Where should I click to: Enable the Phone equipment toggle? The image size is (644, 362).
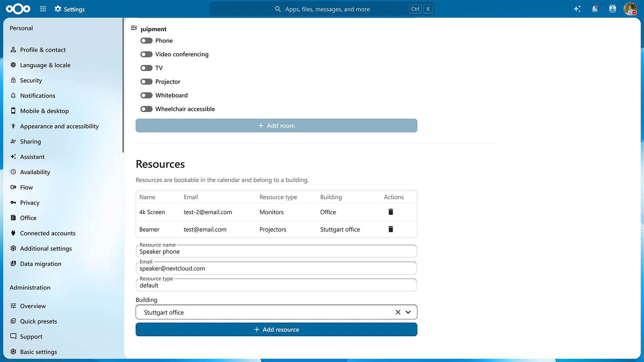click(146, 41)
